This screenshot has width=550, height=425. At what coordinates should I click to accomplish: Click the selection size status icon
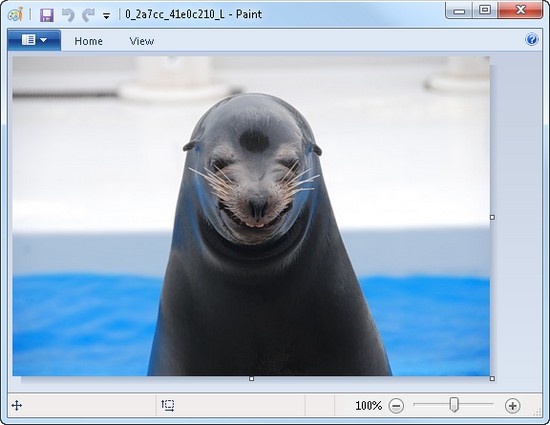[x=168, y=406]
